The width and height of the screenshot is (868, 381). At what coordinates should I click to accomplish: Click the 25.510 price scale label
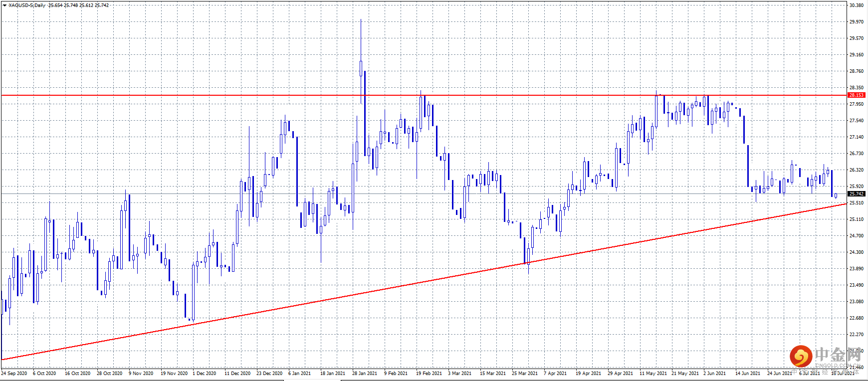click(x=857, y=203)
